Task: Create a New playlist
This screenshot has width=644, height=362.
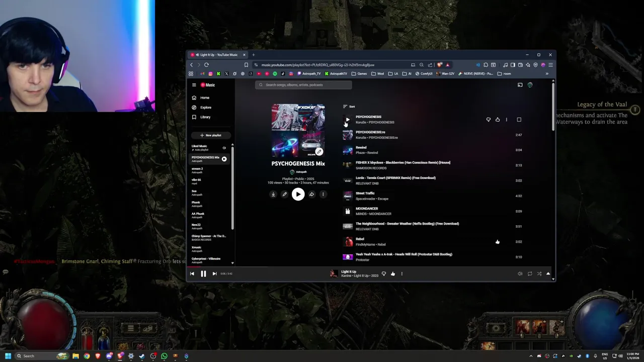Action: tap(210, 135)
